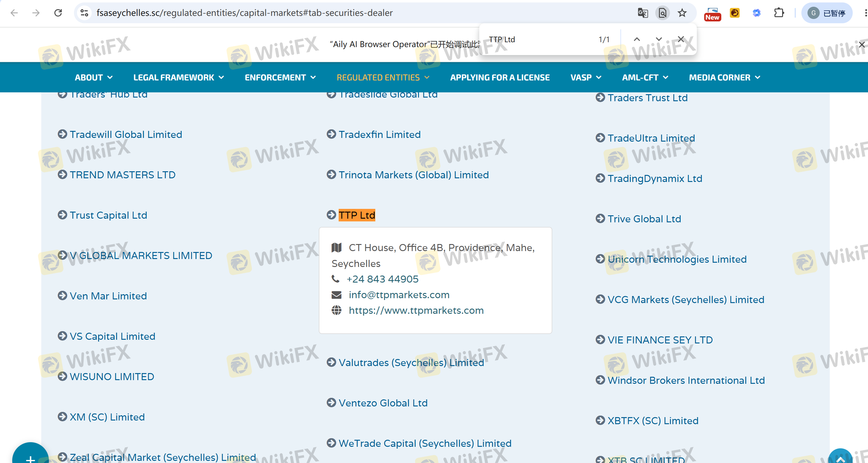Expand the ABOUT menu

pos(93,77)
